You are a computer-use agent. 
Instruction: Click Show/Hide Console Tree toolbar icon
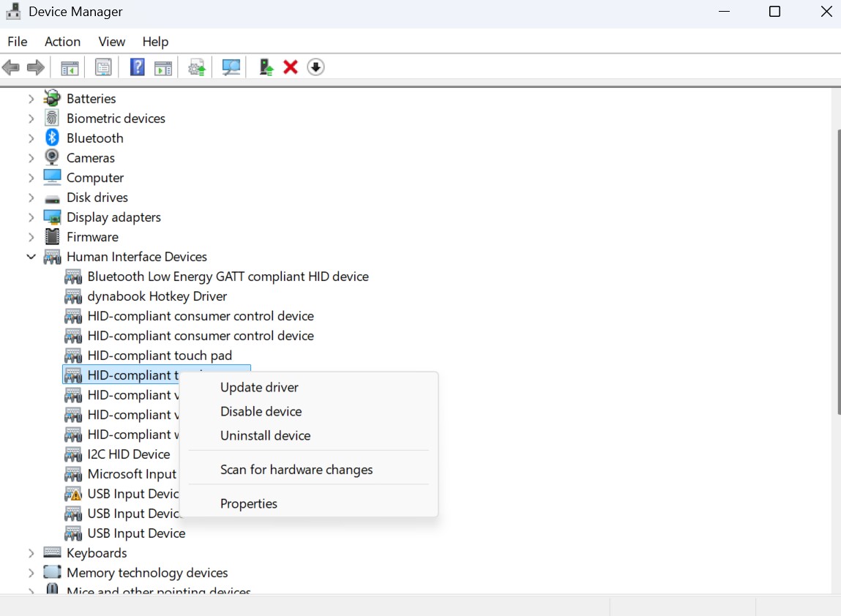click(70, 67)
